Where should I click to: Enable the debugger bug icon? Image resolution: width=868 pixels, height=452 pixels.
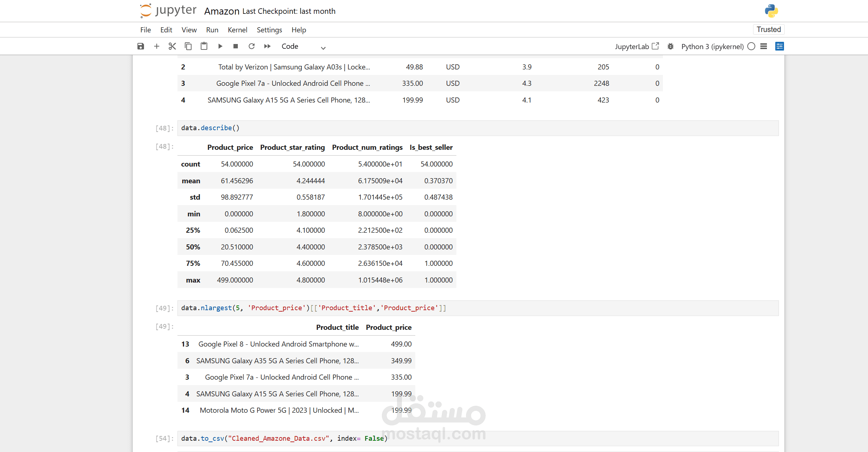(x=671, y=46)
